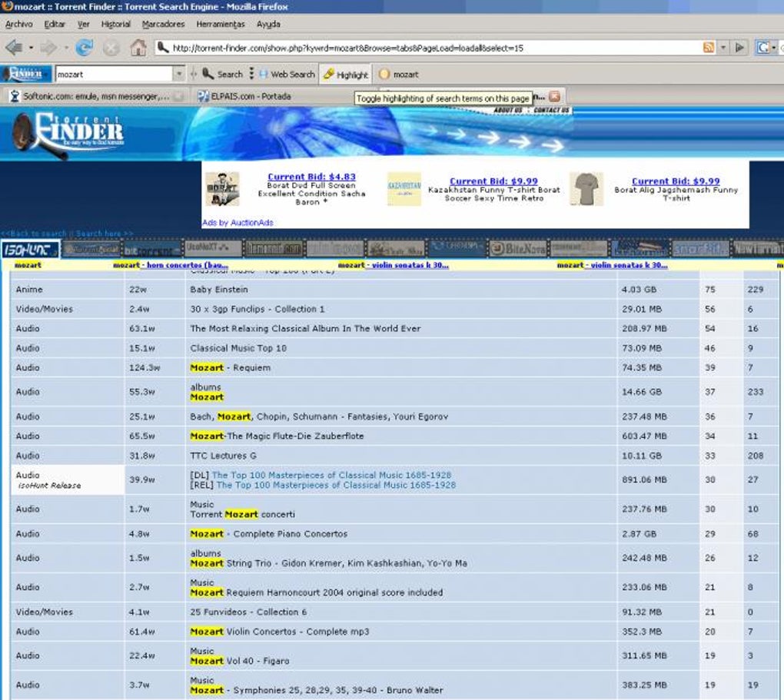Open the toolbar search box dropdown
The height and width of the screenshot is (700, 784).
179,74
